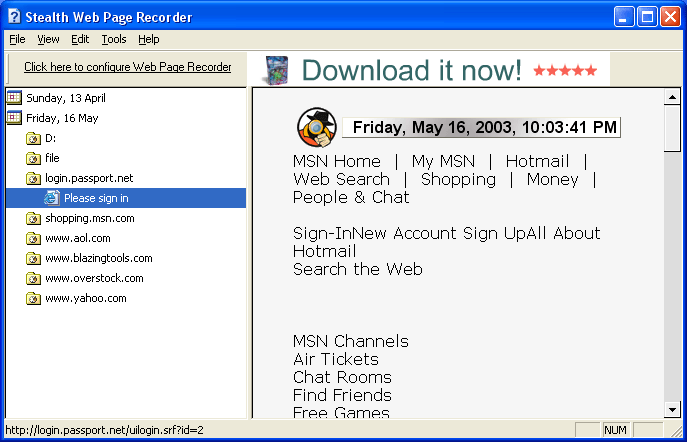The width and height of the screenshot is (687, 442).
Task: Select the D: entry in the tree
Action: [x=52, y=138]
